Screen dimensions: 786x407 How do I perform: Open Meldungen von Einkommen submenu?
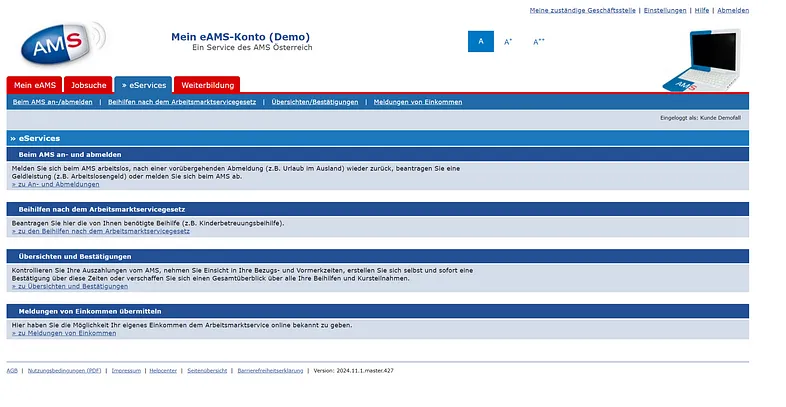click(x=418, y=102)
